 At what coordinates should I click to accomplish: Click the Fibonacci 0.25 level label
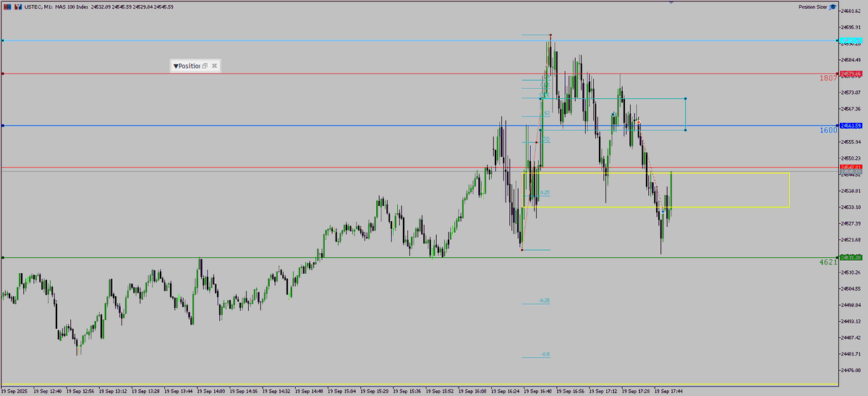pos(545,192)
